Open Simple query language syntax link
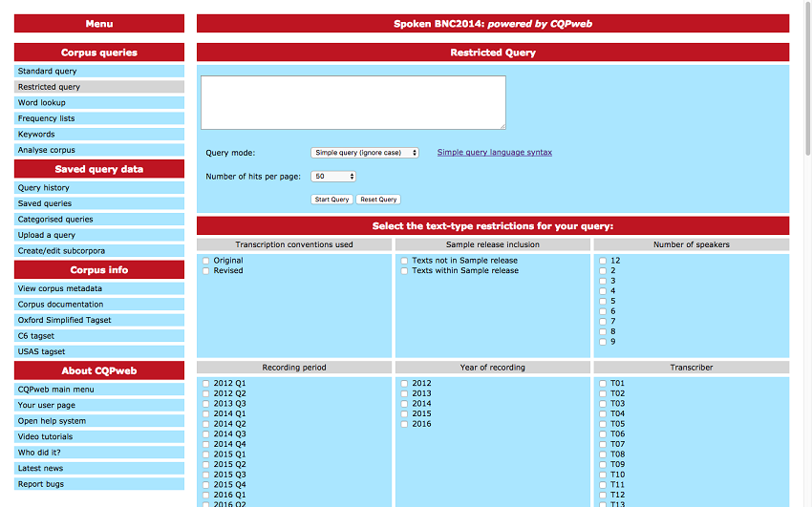 pos(495,152)
